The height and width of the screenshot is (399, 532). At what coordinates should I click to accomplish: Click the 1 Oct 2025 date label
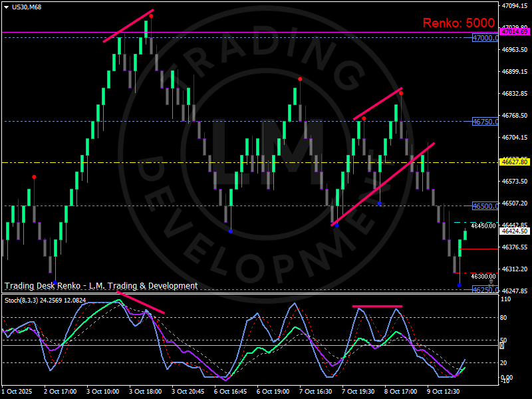tap(17, 392)
